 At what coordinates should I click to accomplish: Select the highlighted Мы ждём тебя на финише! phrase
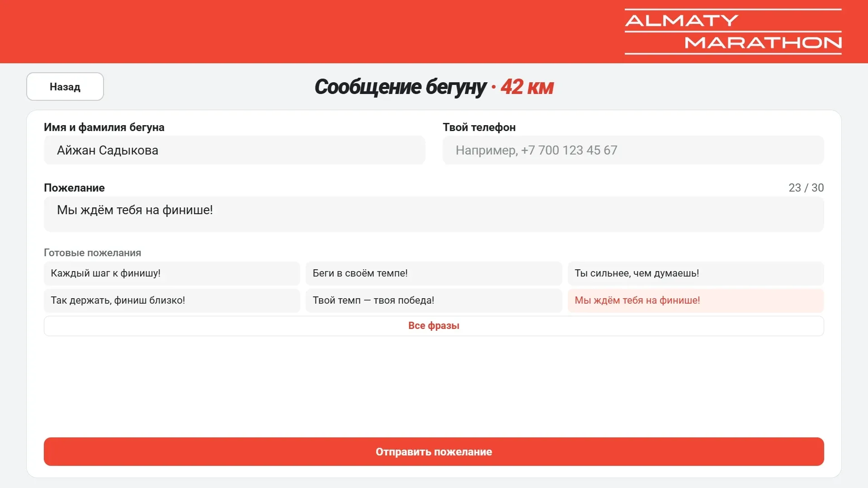pos(696,300)
